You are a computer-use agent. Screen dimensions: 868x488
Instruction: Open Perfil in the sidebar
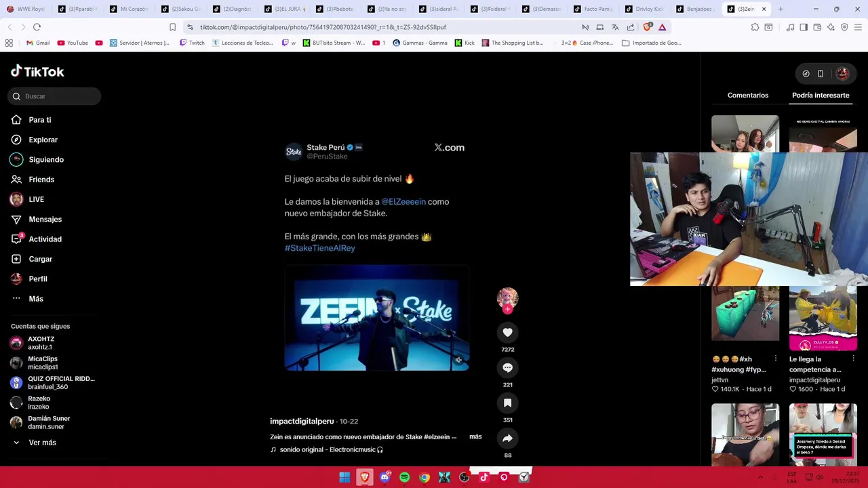coord(37,279)
